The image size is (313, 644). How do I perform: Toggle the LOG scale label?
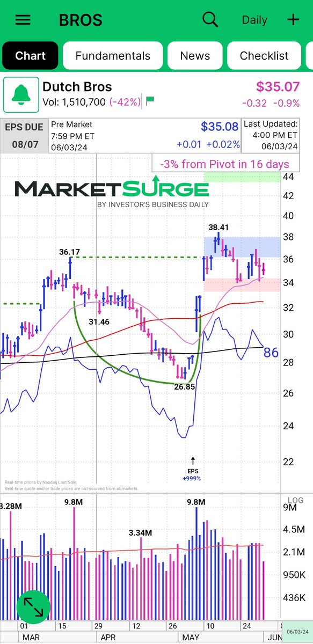[x=295, y=500]
